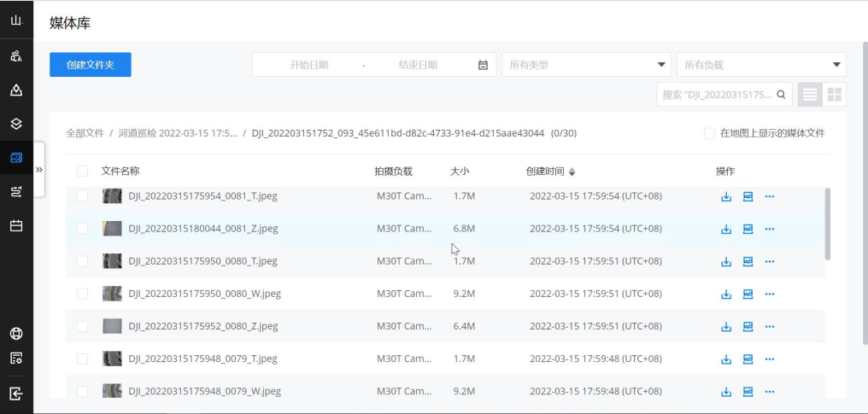Image resolution: width=868 pixels, height=414 pixels.
Task: Open the calendar date picker icon
Action: point(483,65)
